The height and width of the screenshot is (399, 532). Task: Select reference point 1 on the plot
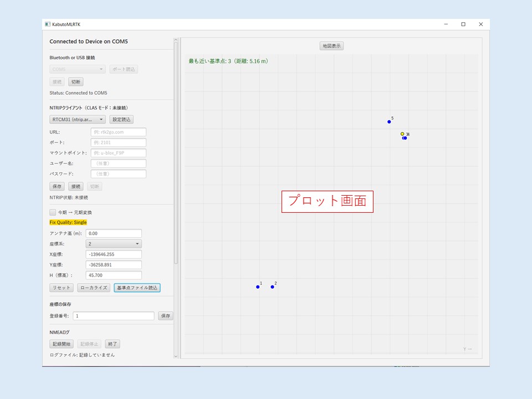pos(258,287)
